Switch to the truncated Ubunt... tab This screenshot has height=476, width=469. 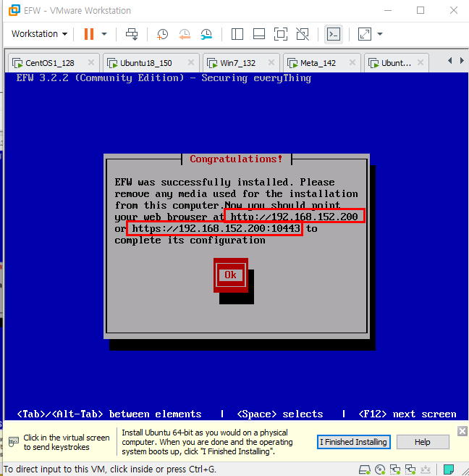tap(396, 63)
